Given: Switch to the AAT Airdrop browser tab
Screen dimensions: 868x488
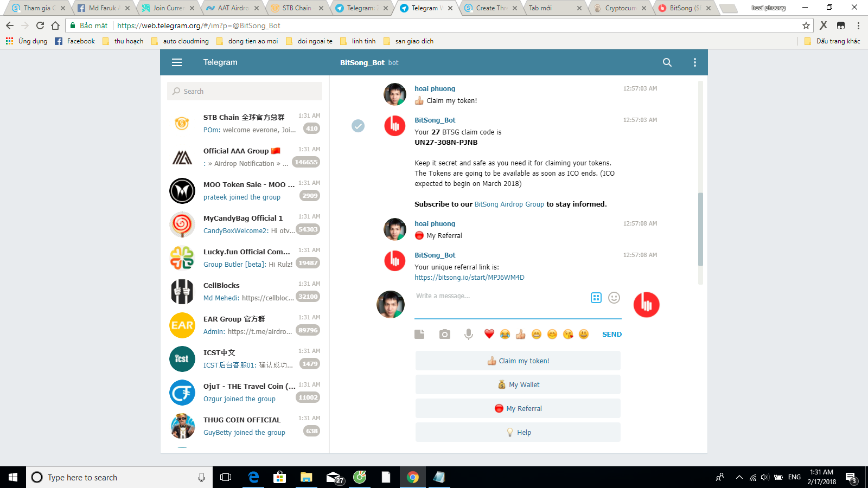Looking at the screenshot, I should click(x=232, y=8).
